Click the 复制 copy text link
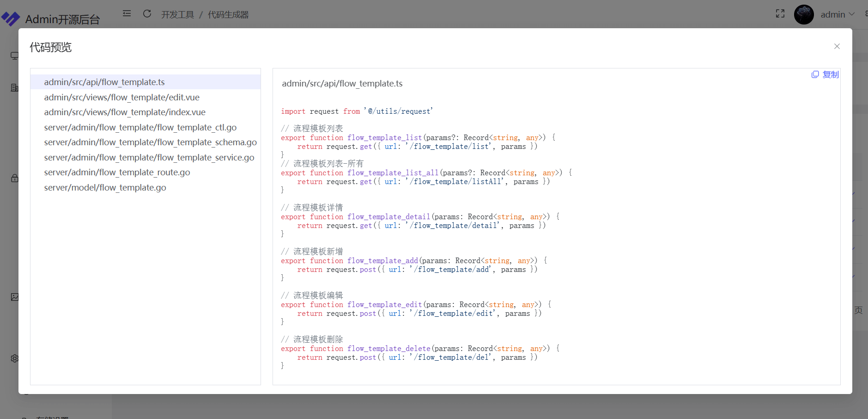Viewport: 868px width, 419px height. (830, 74)
